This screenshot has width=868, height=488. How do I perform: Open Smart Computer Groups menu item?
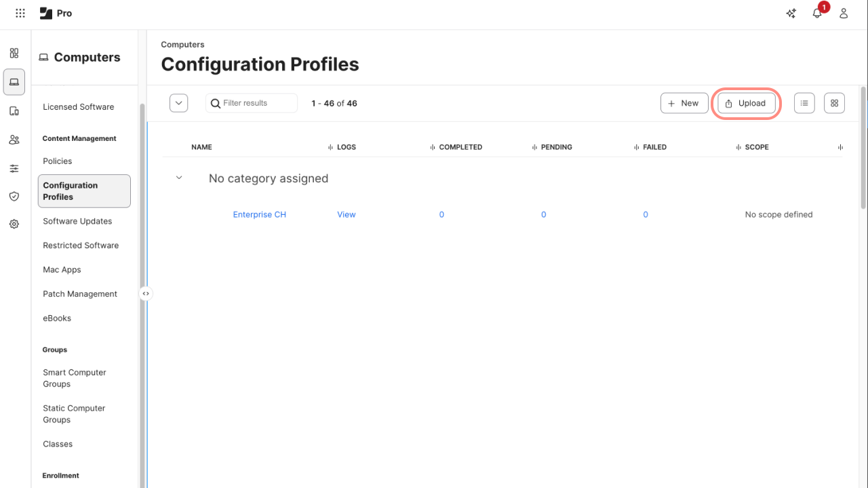(75, 378)
